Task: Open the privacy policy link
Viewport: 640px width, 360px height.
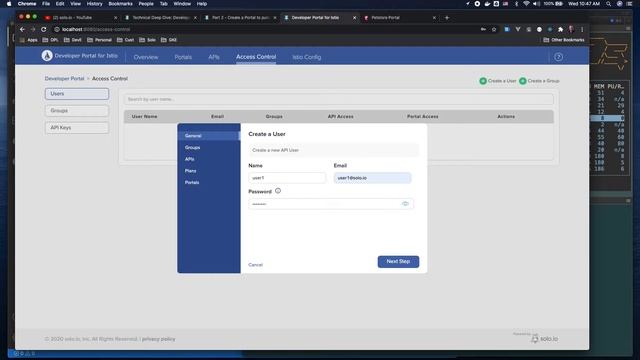Action: 158,339
